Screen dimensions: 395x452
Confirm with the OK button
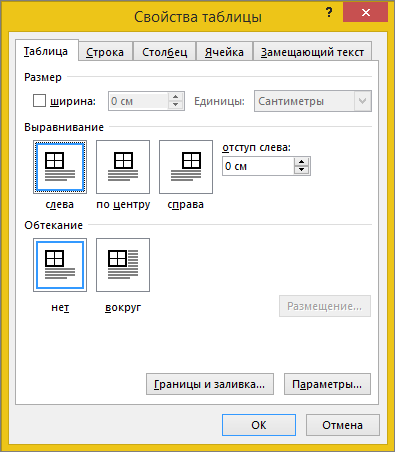(259, 425)
